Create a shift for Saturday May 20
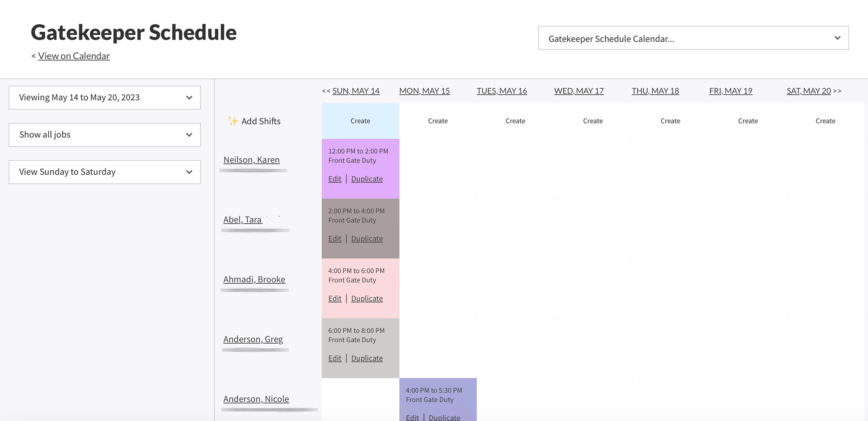The width and height of the screenshot is (868, 421). pos(825,121)
